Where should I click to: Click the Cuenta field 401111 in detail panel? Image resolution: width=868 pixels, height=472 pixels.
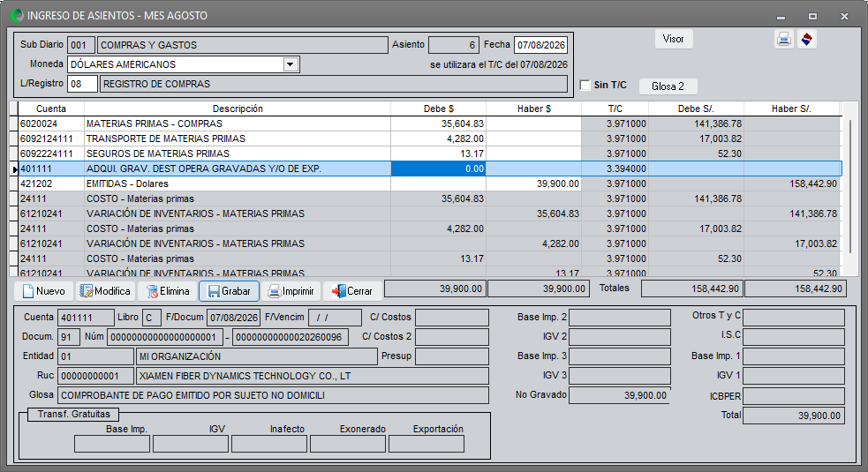coord(86,318)
